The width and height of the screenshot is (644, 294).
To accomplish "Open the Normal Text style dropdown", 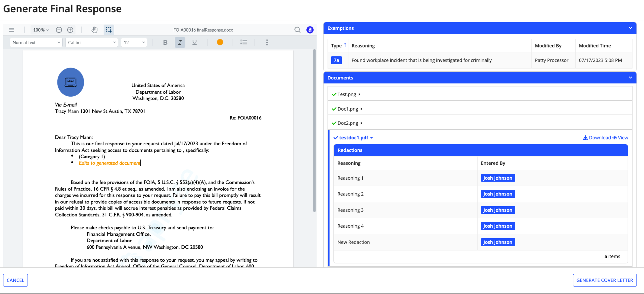I will click(36, 42).
